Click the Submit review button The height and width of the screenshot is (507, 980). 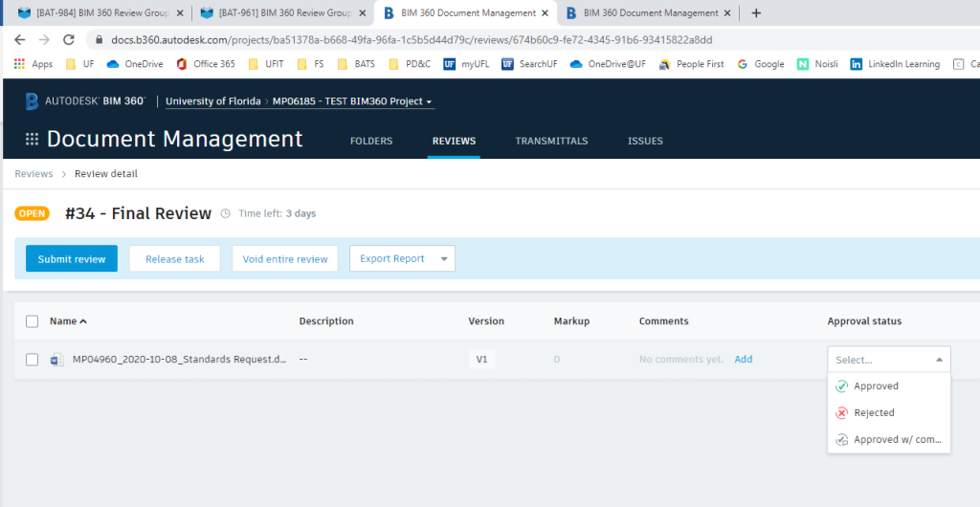point(71,258)
